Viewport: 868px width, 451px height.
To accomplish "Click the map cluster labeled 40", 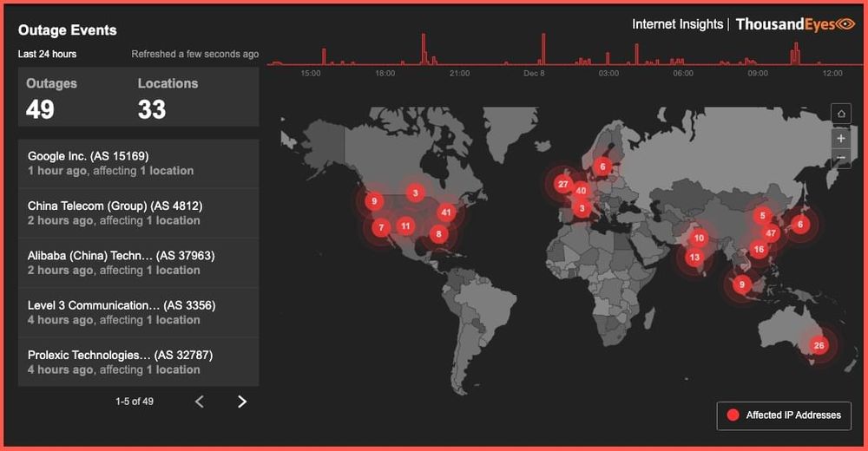I will click(x=581, y=191).
